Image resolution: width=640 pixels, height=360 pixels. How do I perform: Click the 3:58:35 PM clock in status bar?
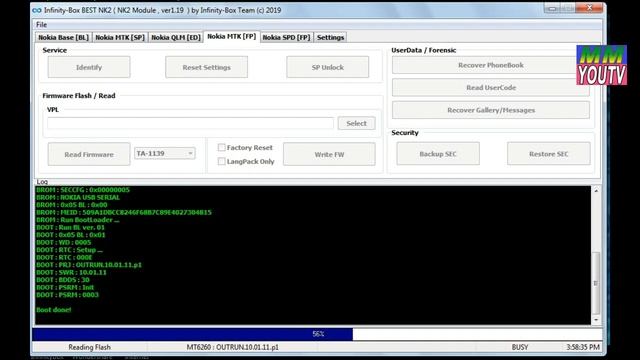tap(583, 347)
